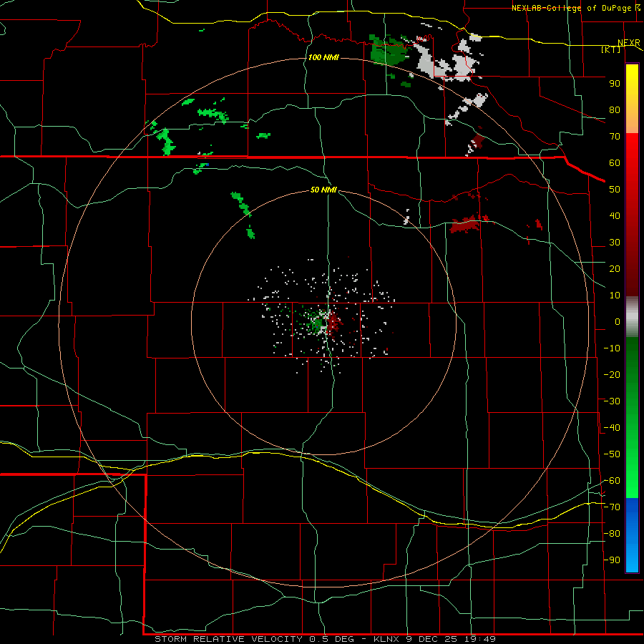644x644 pixels.
Task: Click the 100 NMI range ring label
Action: 323,57
